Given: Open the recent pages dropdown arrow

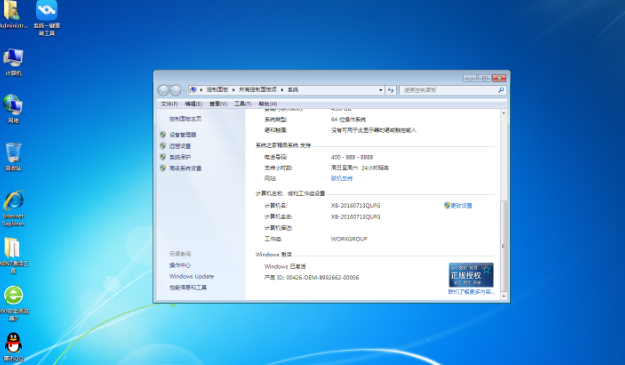Looking at the screenshot, I should click(184, 90).
